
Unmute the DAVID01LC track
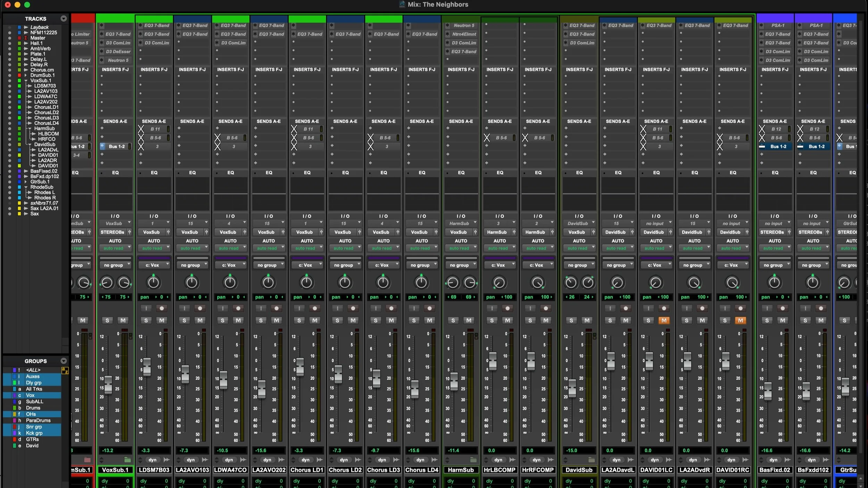tap(664, 320)
